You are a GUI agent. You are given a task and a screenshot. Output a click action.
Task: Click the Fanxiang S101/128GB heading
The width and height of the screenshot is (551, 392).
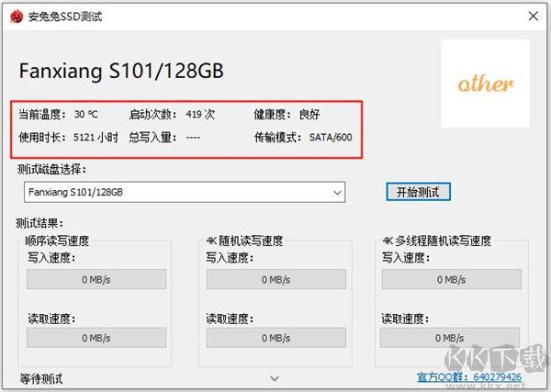[x=121, y=72]
